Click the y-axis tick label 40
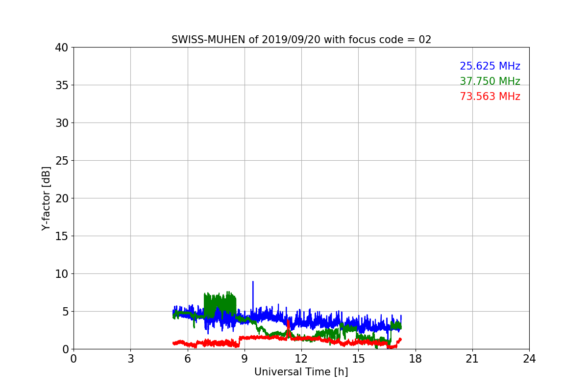This screenshot has width=588, height=392. coord(62,48)
